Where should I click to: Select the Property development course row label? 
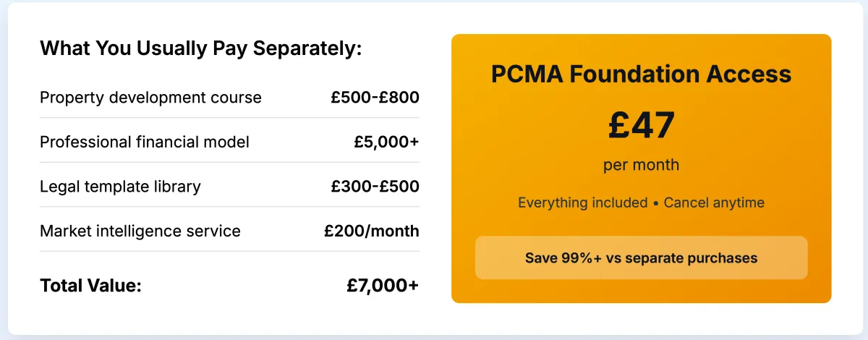pyautogui.click(x=150, y=97)
